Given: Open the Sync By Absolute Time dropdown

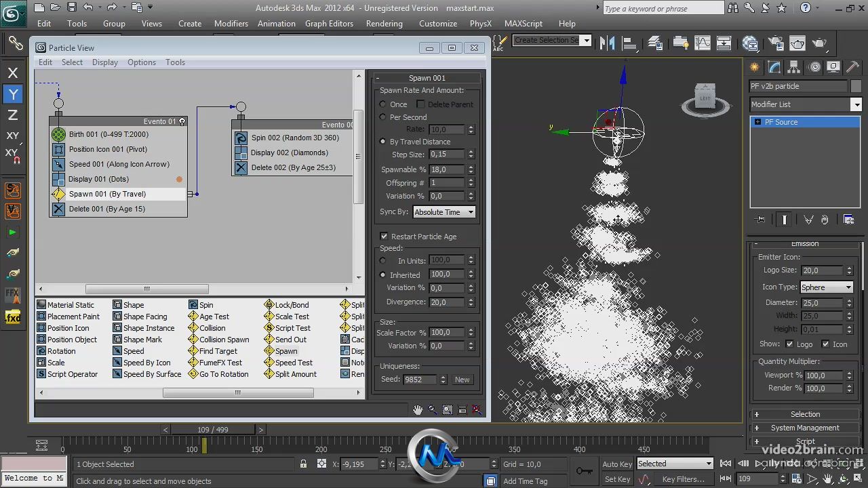Looking at the screenshot, I should [x=443, y=212].
